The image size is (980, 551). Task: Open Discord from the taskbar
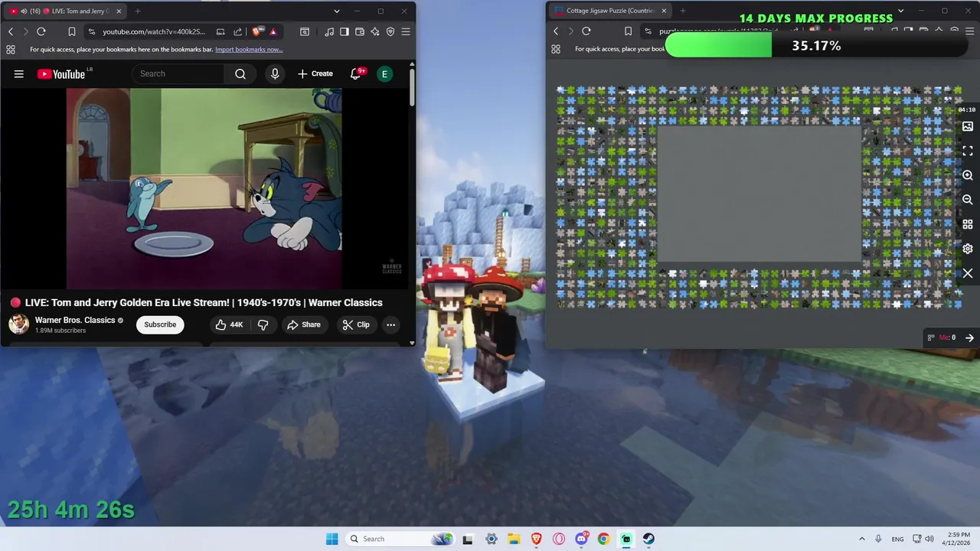[581, 539]
